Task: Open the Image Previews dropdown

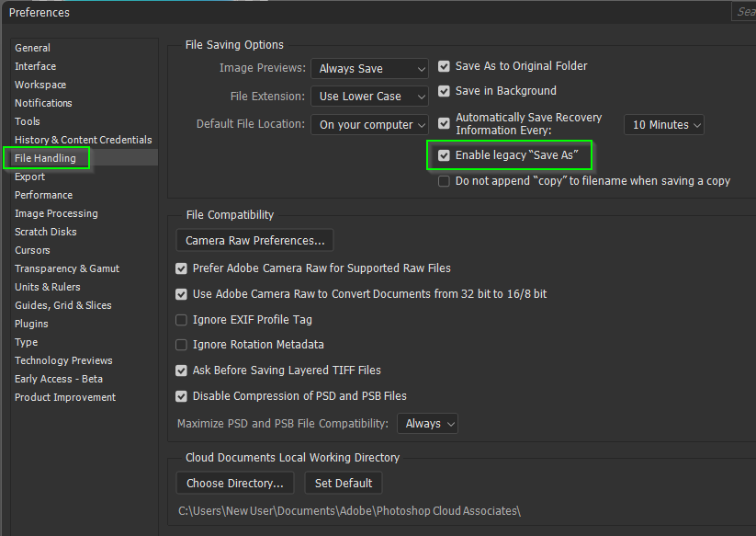Action: [369, 67]
